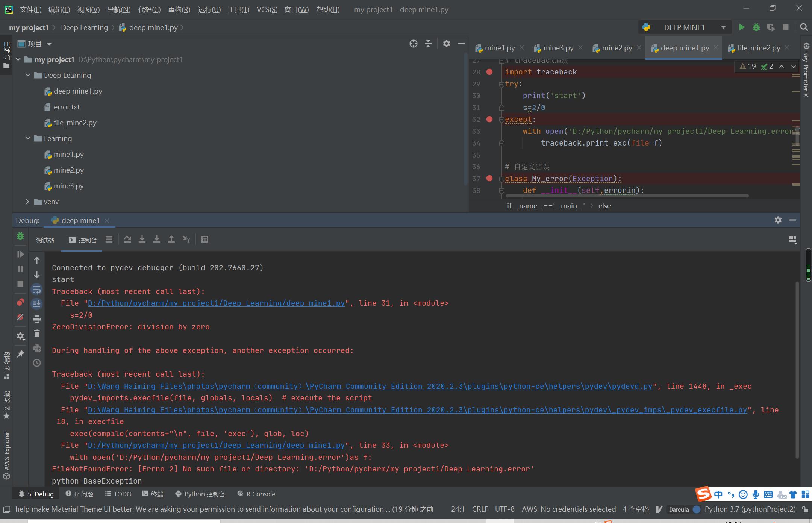The image size is (812, 523).
Task: Select error.txt in project tree
Action: pos(67,107)
